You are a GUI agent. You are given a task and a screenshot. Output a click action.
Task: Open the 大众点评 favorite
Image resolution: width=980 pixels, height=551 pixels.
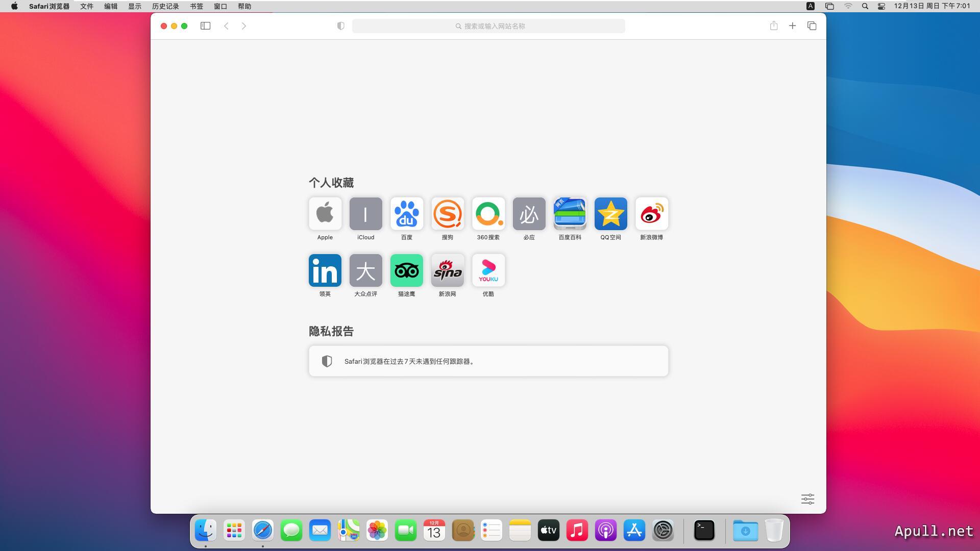pyautogui.click(x=366, y=270)
